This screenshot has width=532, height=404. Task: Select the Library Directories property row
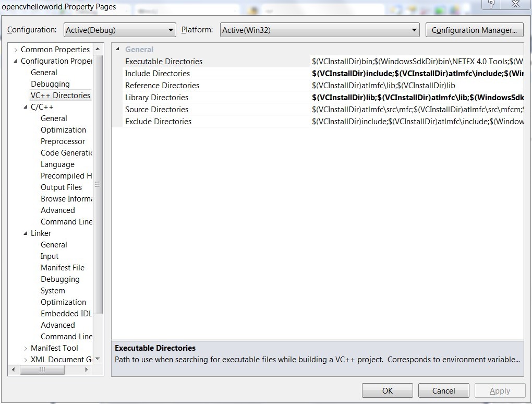[156, 97]
